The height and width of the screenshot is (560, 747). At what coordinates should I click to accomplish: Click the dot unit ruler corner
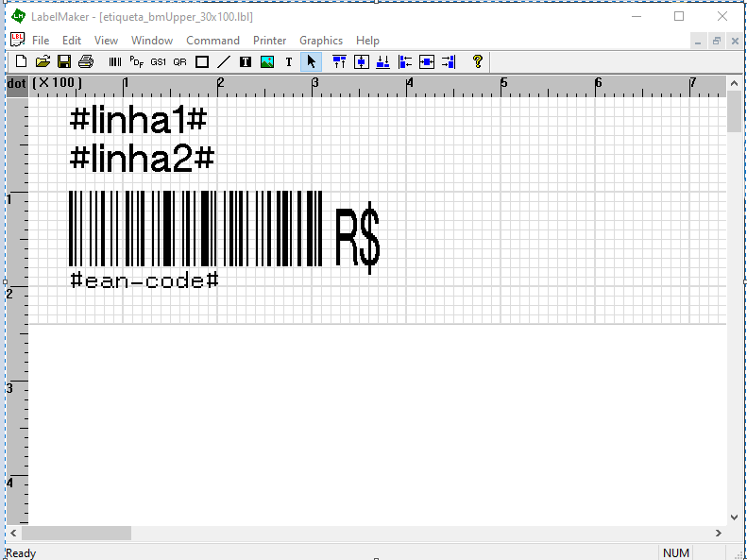17,86
